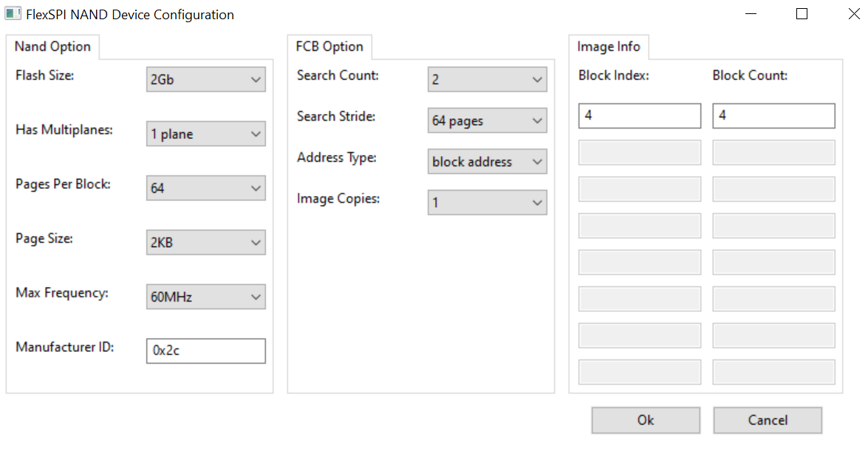Expand the Has Multiplanes combo box
The image size is (868, 454).
click(x=205, y=134)
